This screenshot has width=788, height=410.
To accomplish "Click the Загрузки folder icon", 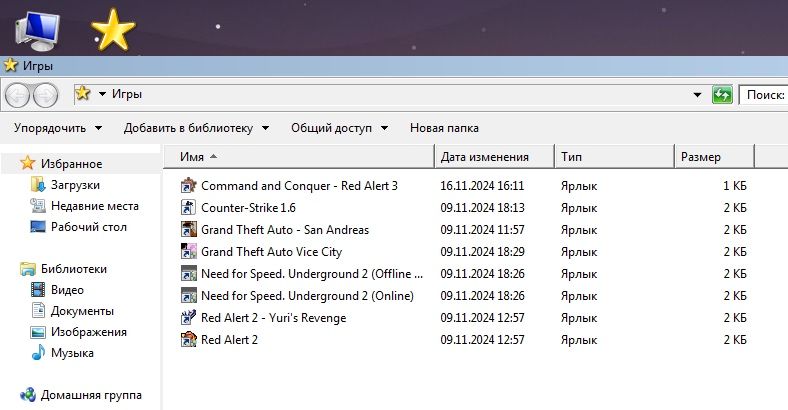I will point(38,184).
